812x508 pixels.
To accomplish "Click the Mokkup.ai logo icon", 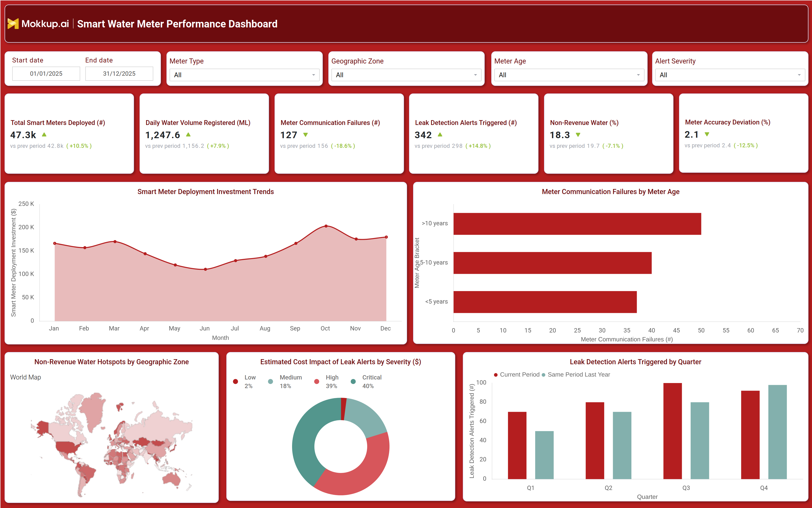I will pos(13,24).
